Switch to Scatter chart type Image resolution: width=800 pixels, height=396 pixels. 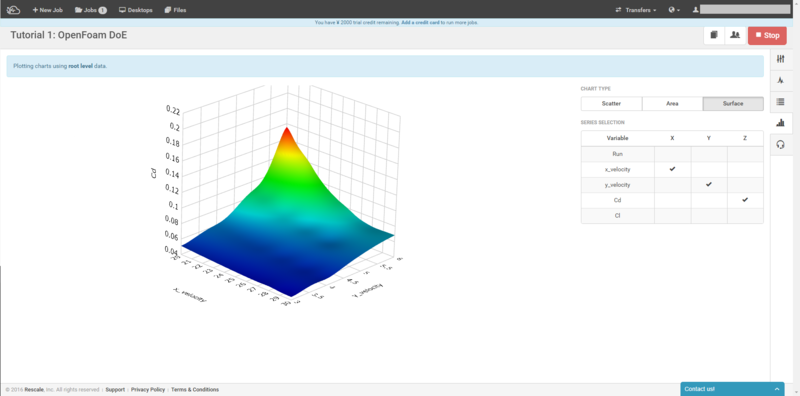[611, 104]
